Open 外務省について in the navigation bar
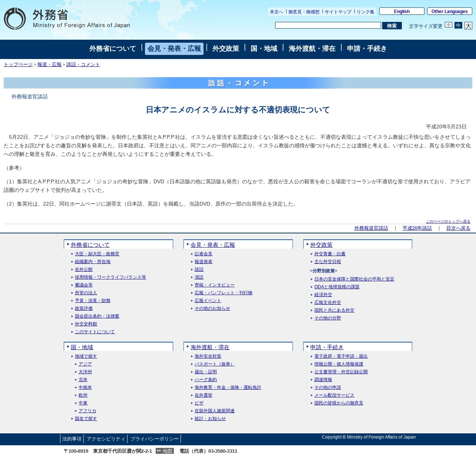The width and height of the screenshot is (476, 459). tap(113, 49)
